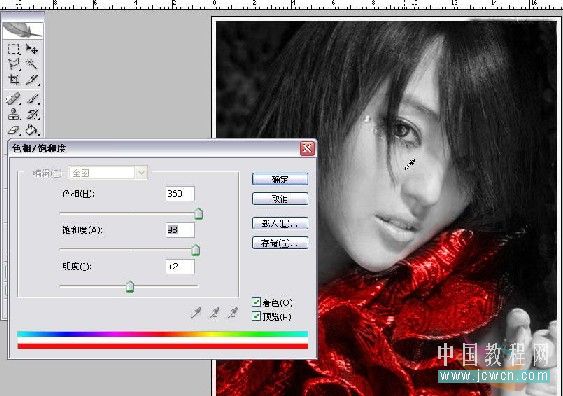Click OK (确定) button in dialog

pyautogui.click(x=280, y=179)
